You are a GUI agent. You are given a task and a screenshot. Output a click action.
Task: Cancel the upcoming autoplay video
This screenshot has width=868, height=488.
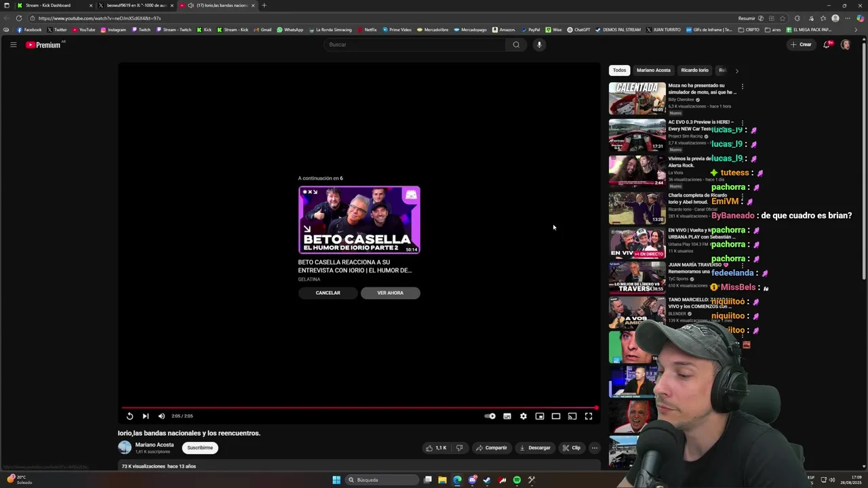pos(328,293)
